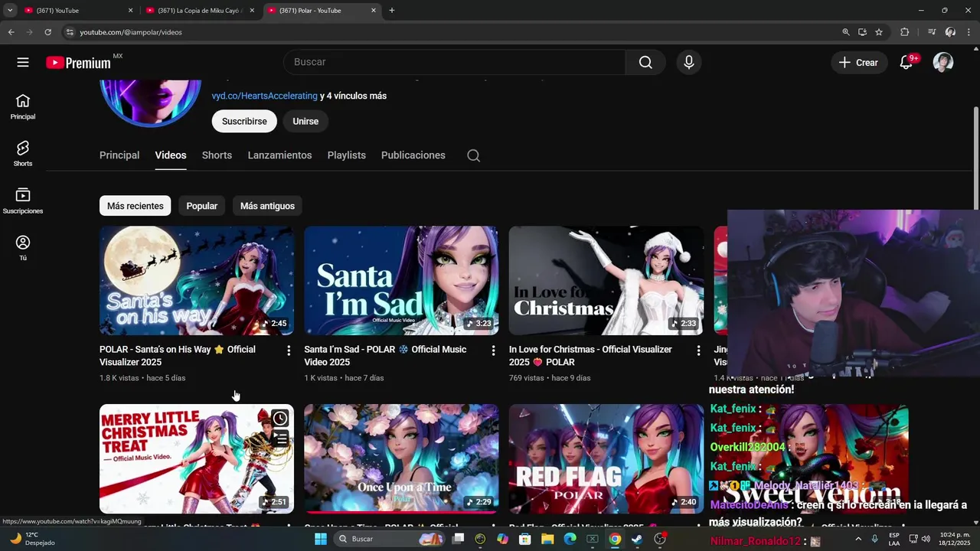
Task: Open the Tú section in the sidebar
Action: pyautogui.click(x=23, y=248)
